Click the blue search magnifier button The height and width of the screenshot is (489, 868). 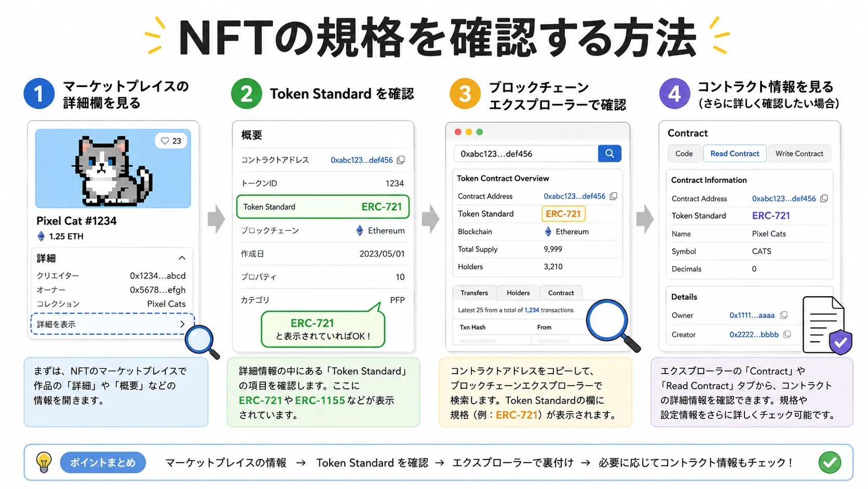(609, 153)
